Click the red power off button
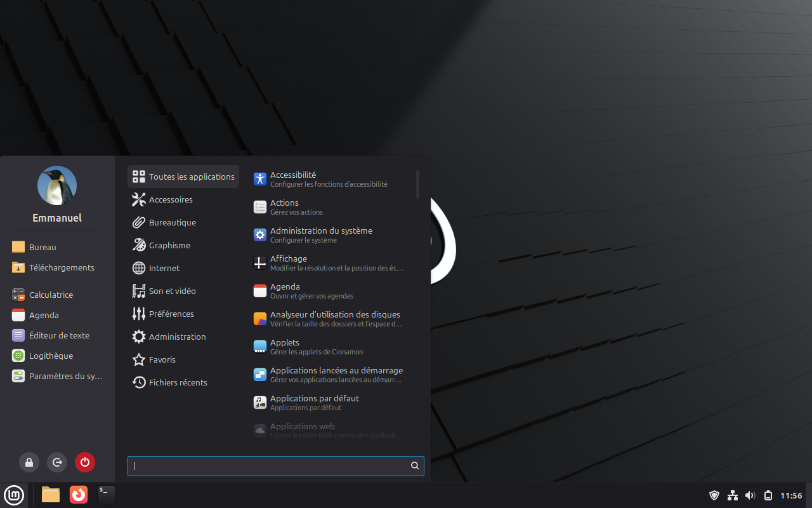Viewport: 812px width, 508px height. tap(85, 462)
